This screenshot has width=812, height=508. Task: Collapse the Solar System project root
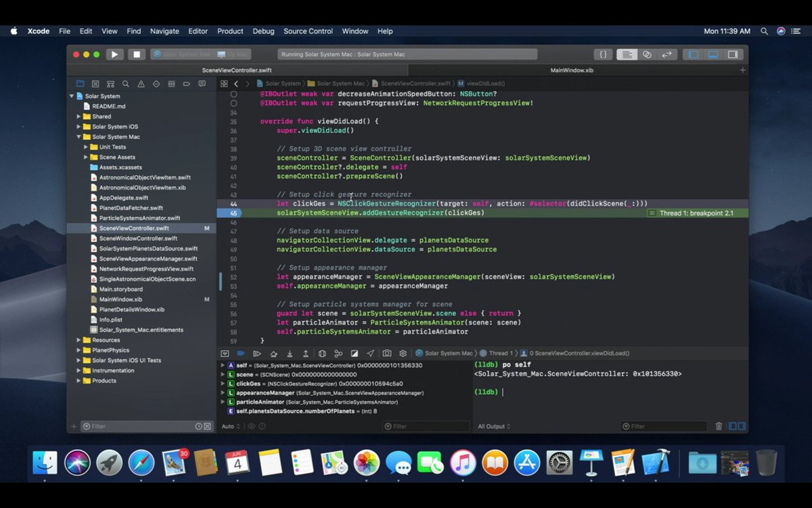coord(72,96)
